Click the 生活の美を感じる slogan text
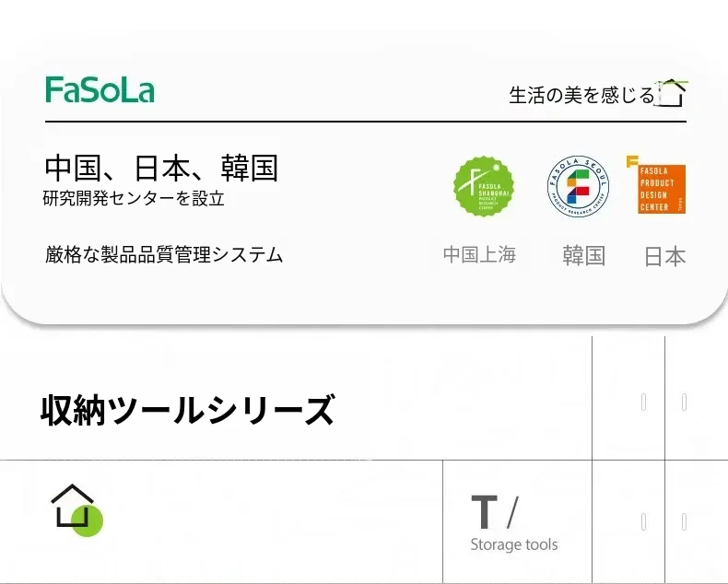The image size is (728, 584). 581,95
